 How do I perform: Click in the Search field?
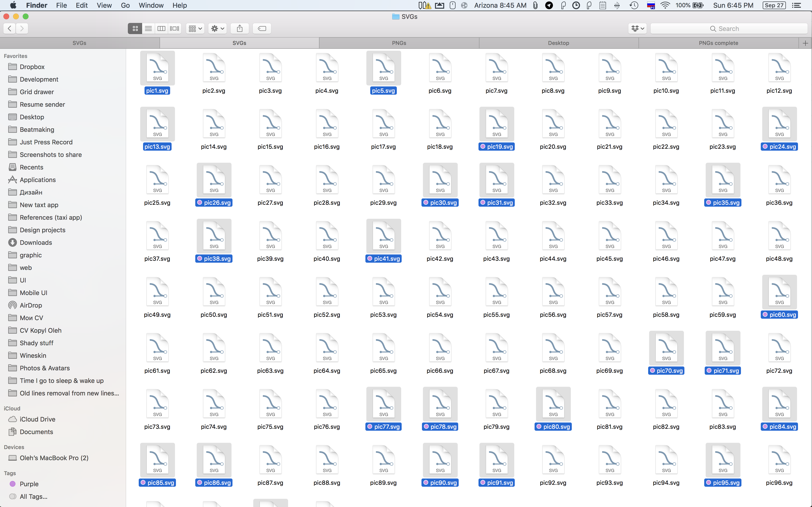[x=728, y=28]
